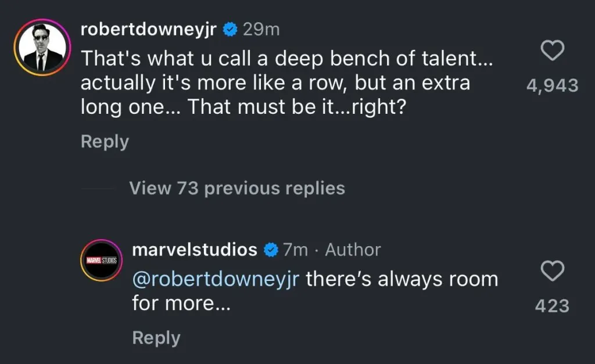Click the Author label next to marvelstudios
This screenshot has width=595, height=364.
(x=352, y=250)
